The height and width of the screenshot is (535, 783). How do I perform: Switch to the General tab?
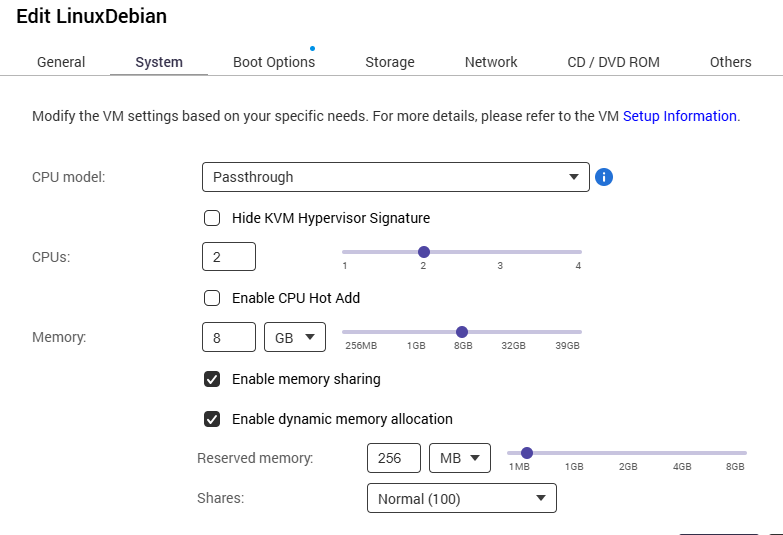(61, 62)
